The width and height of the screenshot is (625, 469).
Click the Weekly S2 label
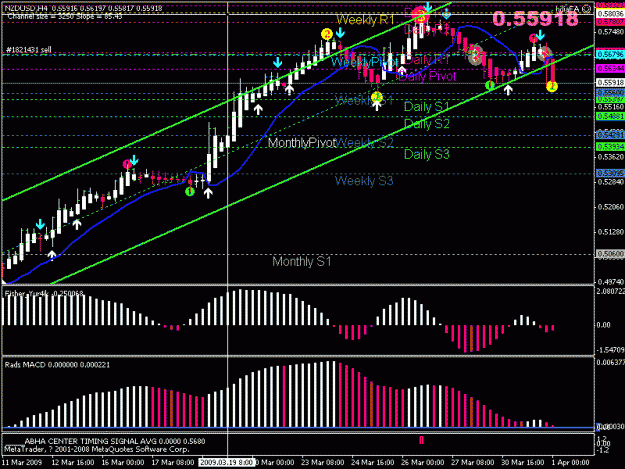pos(364,143)
